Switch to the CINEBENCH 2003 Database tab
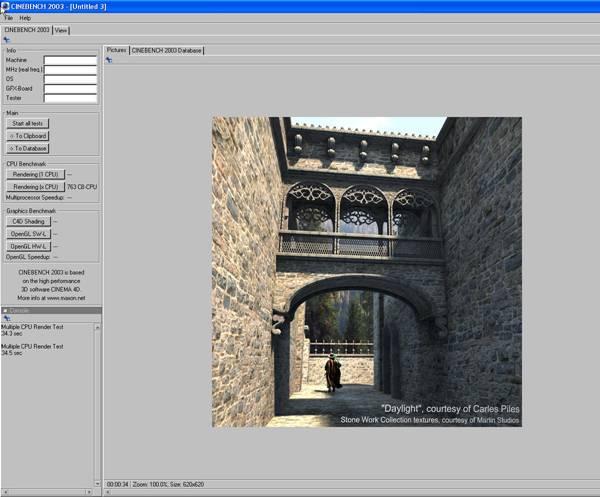The width and height of the screenshot is (600, 497). click(166, 49)
